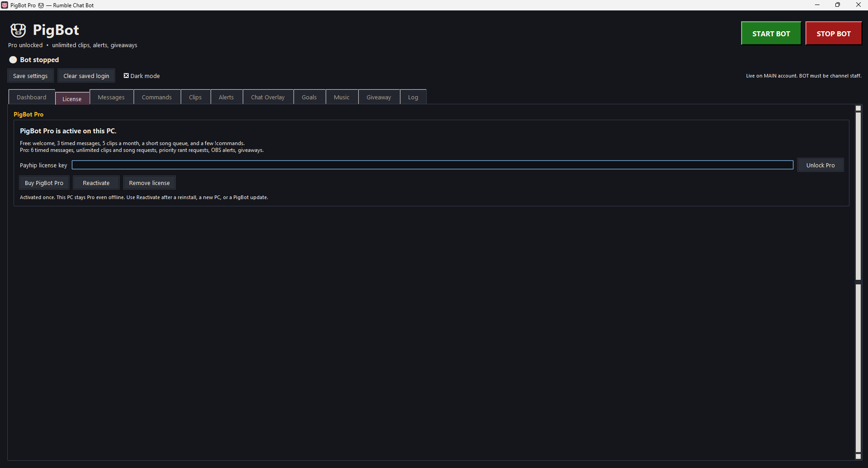Click the scrollbar up arrow
Viewport: 868px width, 468px height.
[858, 108]
